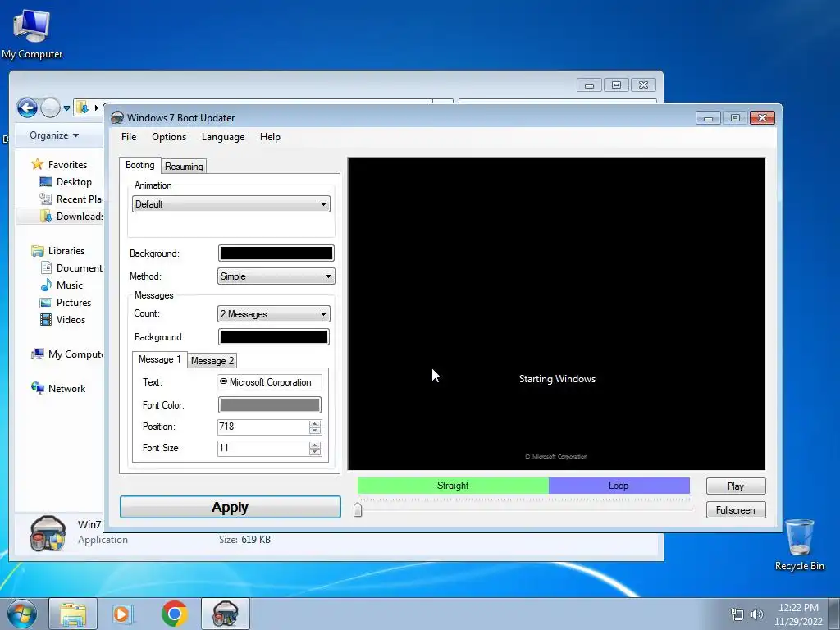This screenshot has height=630, width=840.
Task: Click the green Straight segment
Action: tap(453, 486)
